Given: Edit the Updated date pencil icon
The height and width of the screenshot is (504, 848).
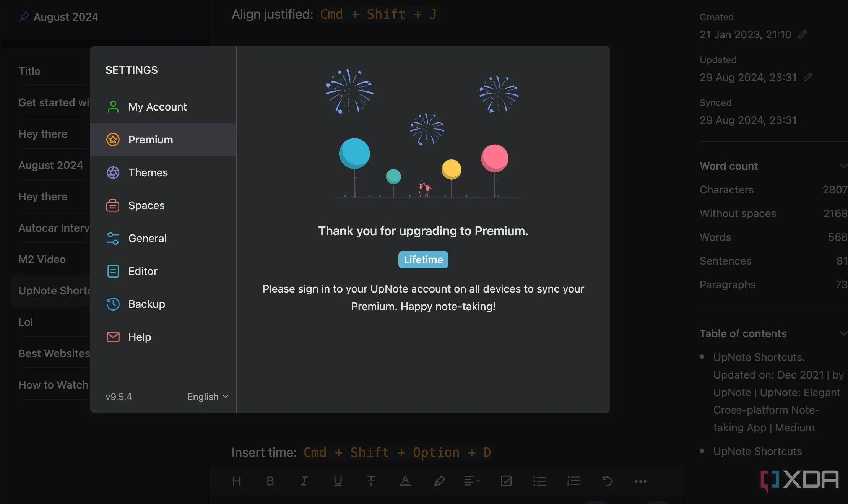Looking at the screenshot, I should tap(807, 77).
